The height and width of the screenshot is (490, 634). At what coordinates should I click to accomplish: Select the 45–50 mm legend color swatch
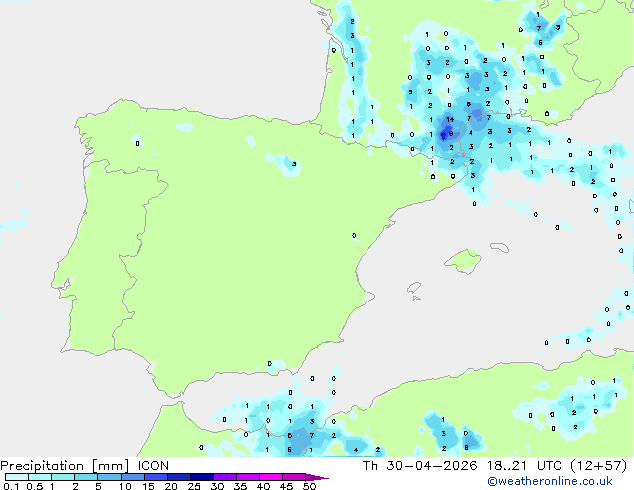(294, 477)
